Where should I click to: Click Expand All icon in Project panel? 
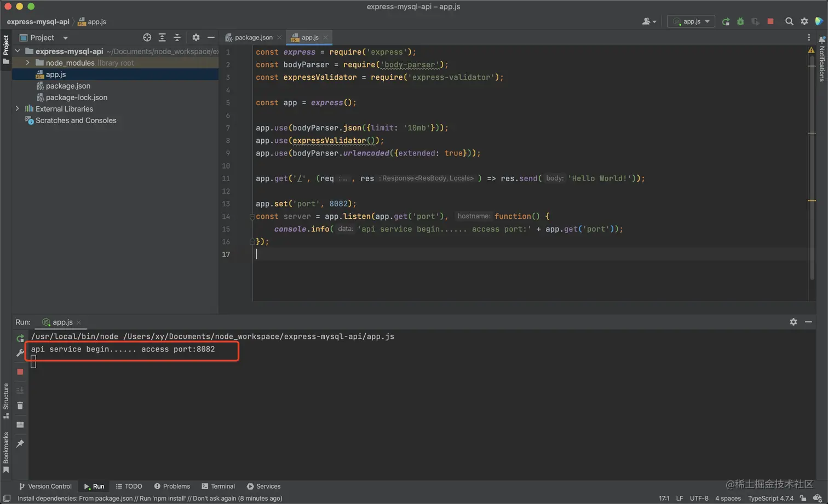click(x=162, y=37)
